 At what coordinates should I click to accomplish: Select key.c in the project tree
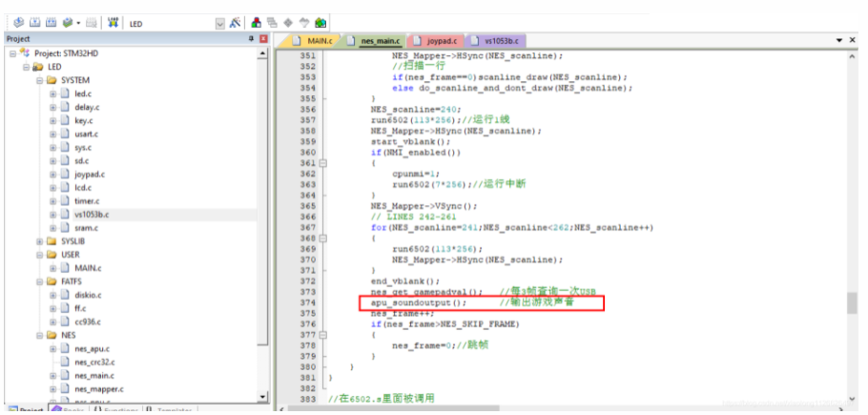tap(84, 120)
